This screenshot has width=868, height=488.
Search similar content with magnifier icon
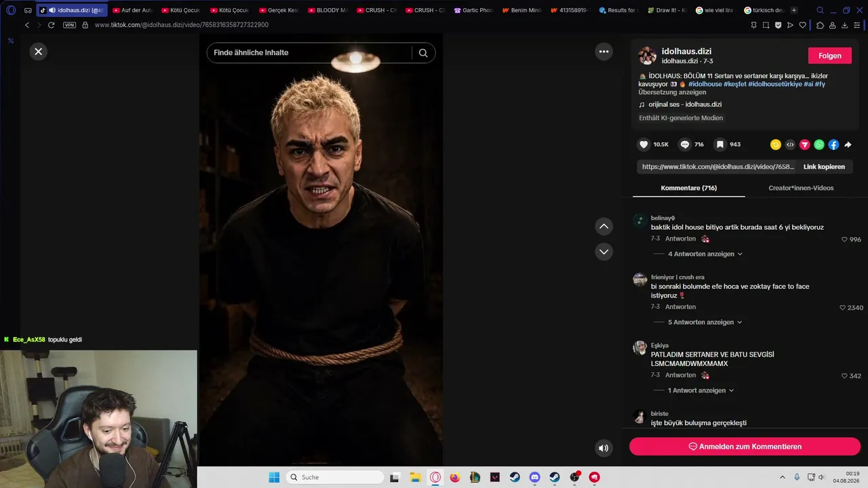click(423, 53)
